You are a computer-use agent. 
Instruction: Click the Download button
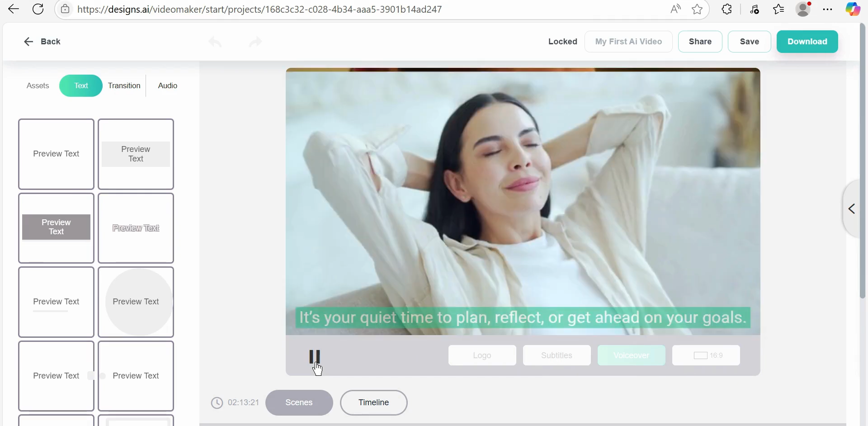807,41
